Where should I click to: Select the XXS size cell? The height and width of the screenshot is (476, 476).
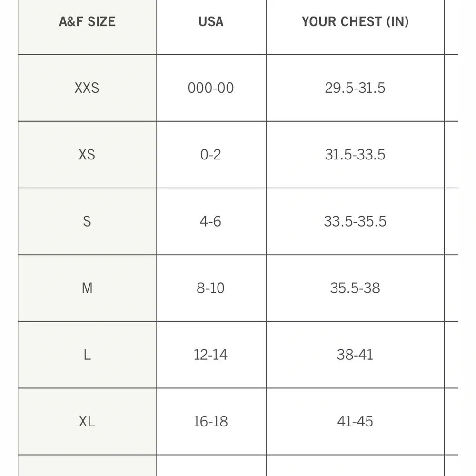[x=87, y=88]
